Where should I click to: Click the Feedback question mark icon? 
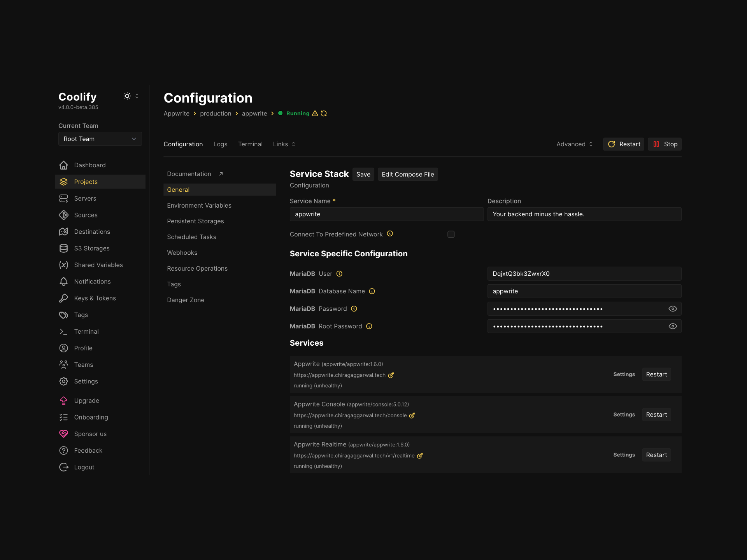pos(63,450)
